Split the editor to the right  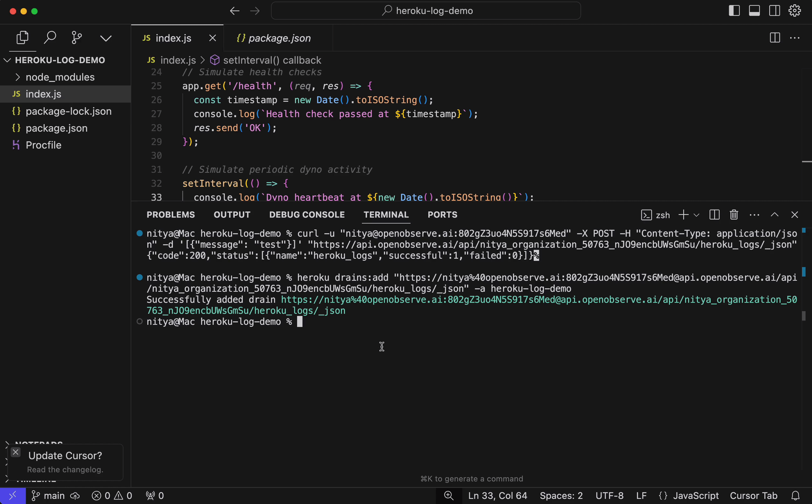click(x=775, y=38)
